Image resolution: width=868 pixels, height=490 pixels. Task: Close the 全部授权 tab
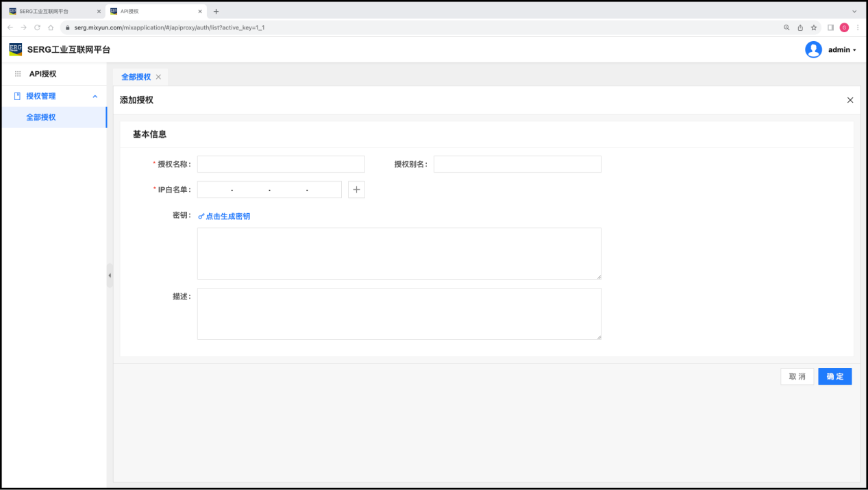(158, 77)
